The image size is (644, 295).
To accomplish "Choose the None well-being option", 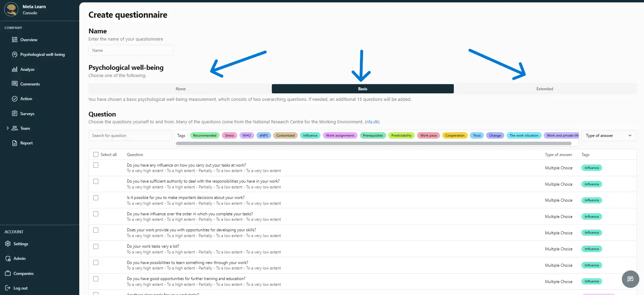I will (180, 89).
